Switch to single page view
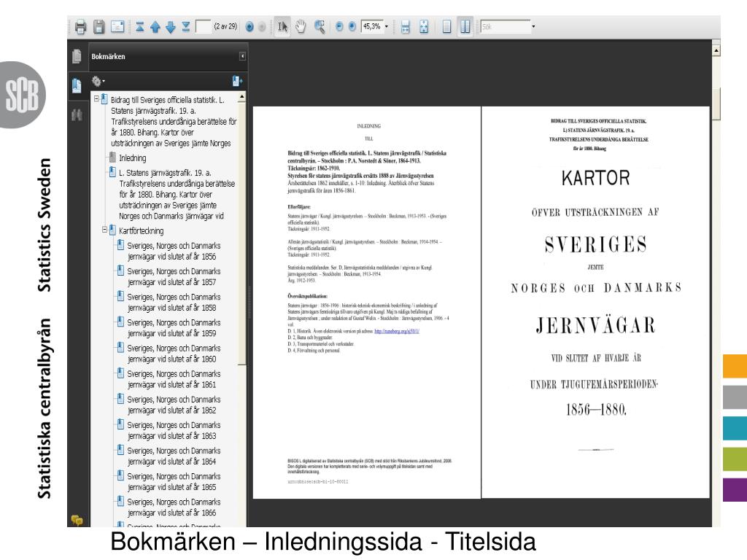Screen dimensions: 747x560 click(446, 27)
